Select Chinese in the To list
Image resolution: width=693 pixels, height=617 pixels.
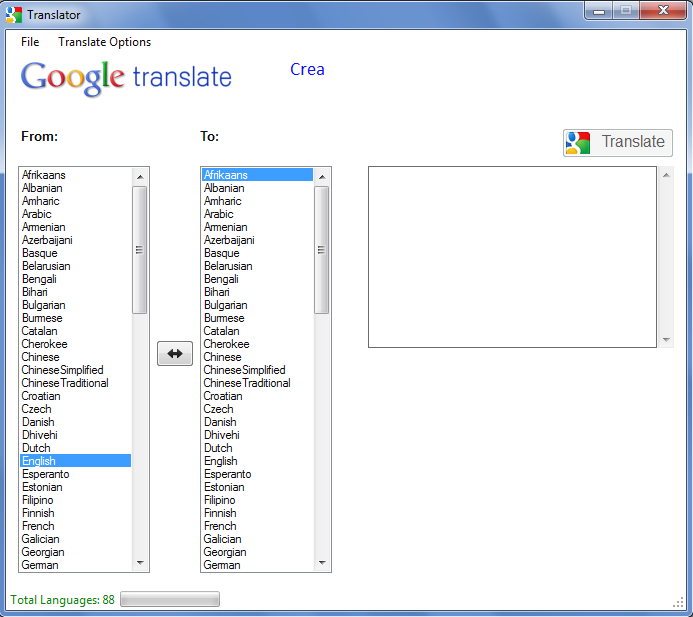[x=258, y=357]
